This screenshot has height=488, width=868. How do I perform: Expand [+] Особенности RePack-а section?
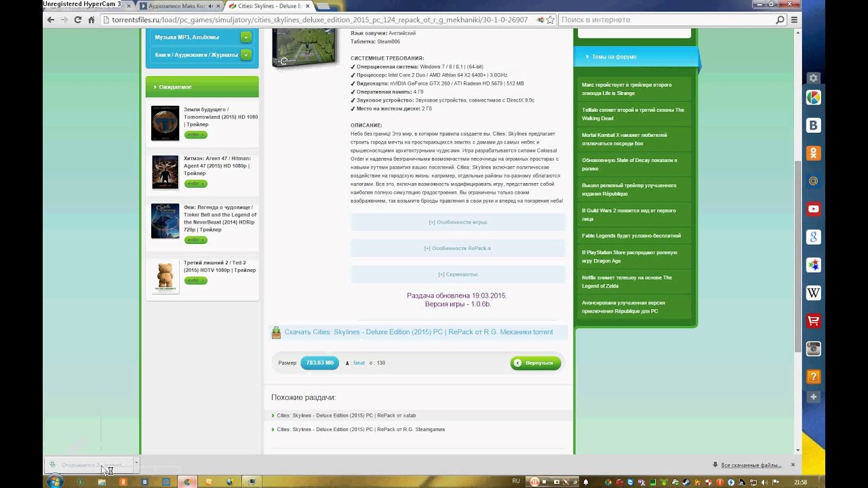coord(458,248)
